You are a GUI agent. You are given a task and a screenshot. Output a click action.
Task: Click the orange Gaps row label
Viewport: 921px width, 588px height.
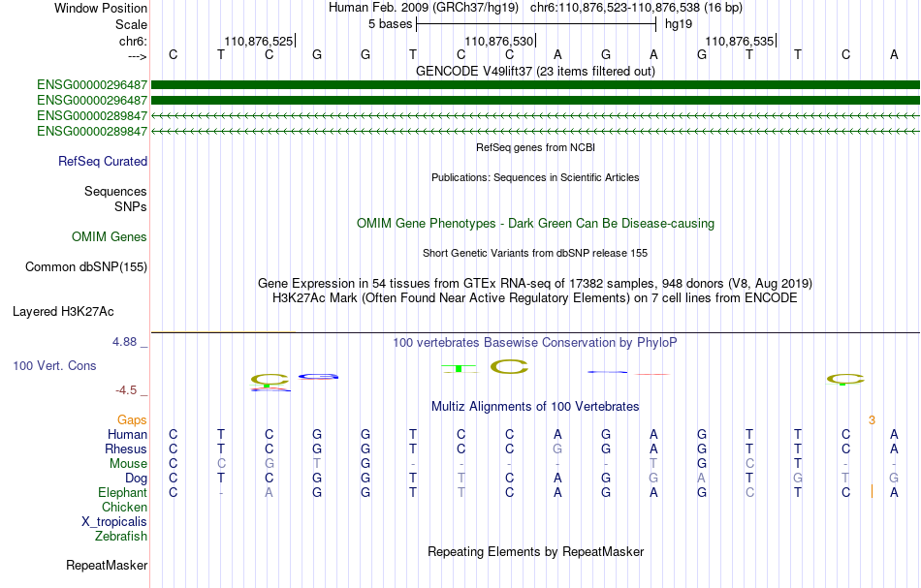(x=132, y=419)
